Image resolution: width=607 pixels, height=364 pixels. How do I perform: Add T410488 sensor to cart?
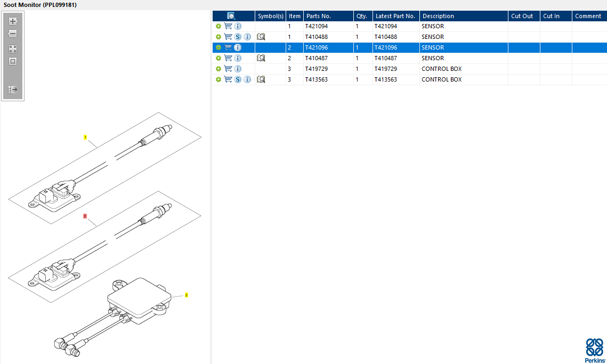click(x=229, y=37)
